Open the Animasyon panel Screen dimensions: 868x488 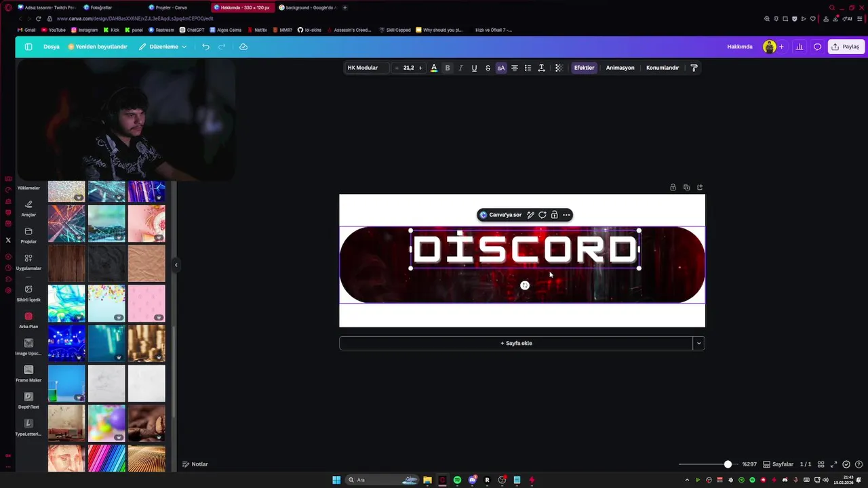[x=620, y=68]
